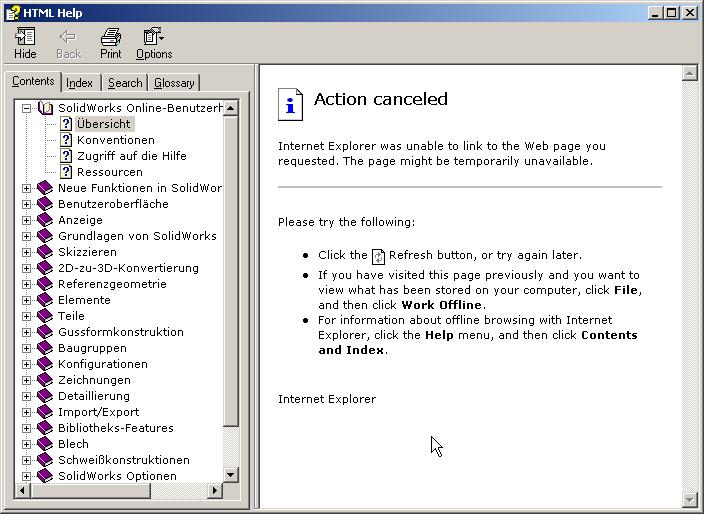Click purple book icon beside Bibliotheks-Features
The image size is (704, 514).
(45, 428)
